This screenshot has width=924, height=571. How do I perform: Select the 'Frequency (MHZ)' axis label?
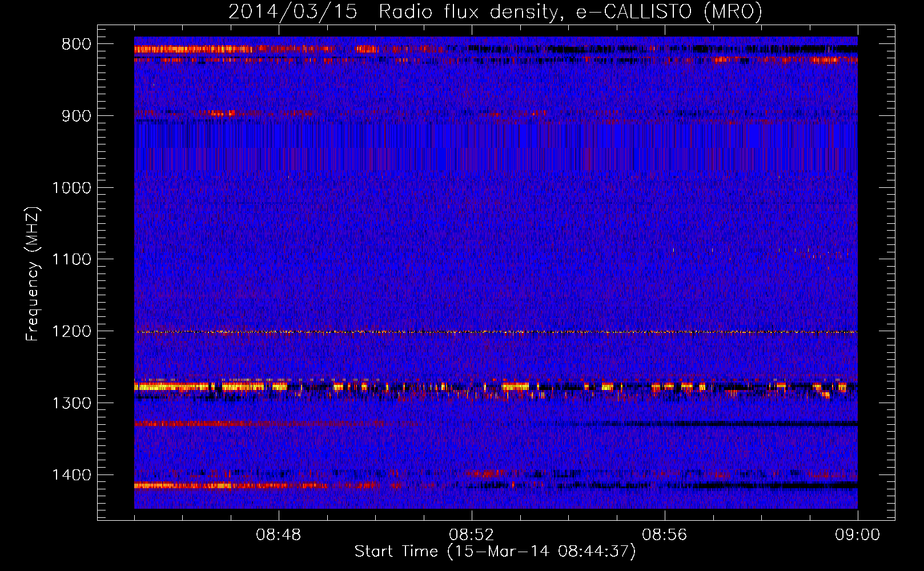coord(33,274)
